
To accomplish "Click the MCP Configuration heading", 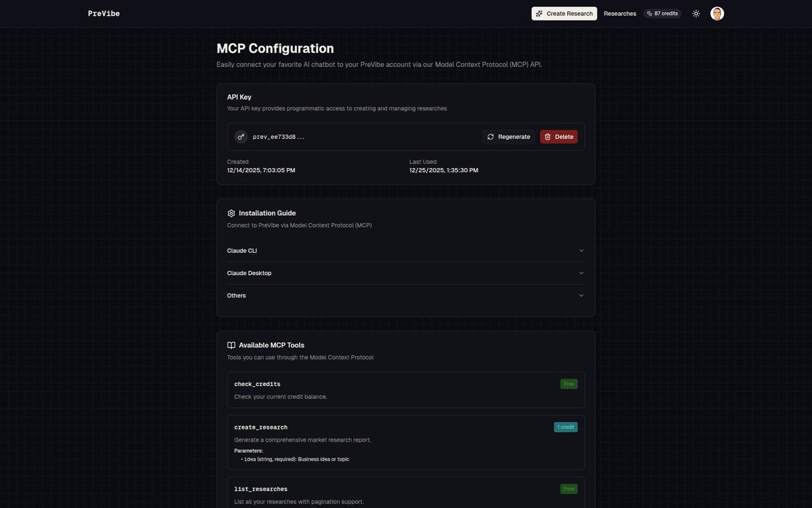I will click(x=275, y=48).
